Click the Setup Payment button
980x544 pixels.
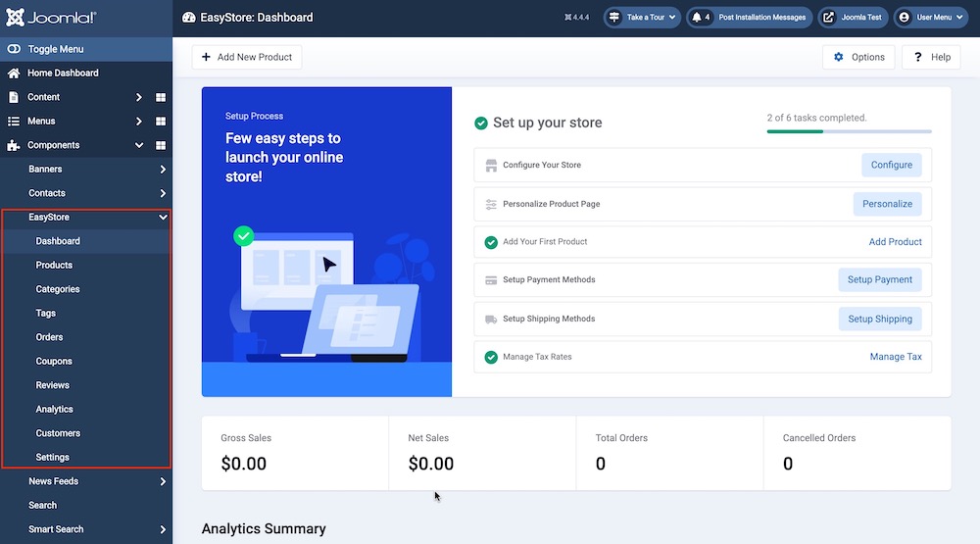(879, 280)
